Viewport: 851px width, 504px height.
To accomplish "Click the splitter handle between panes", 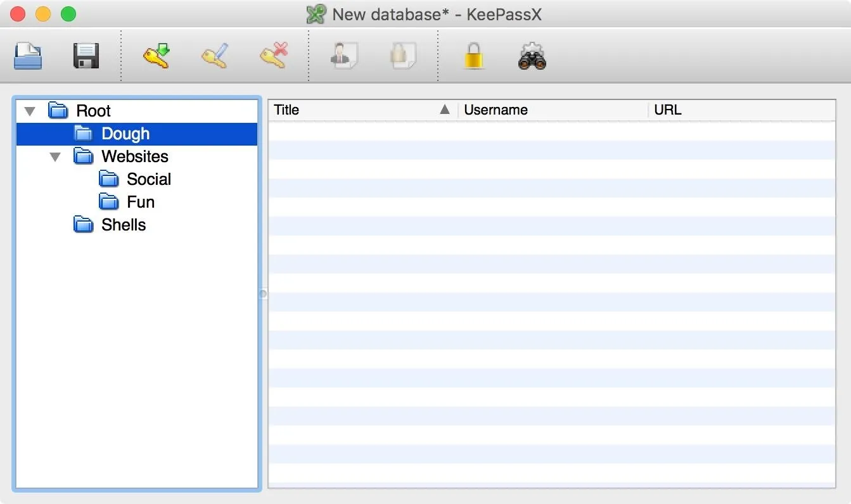I will [263, 294].
